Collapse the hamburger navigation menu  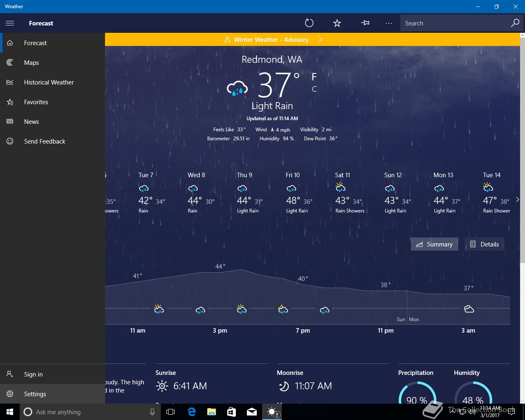(x=10, y=23)
